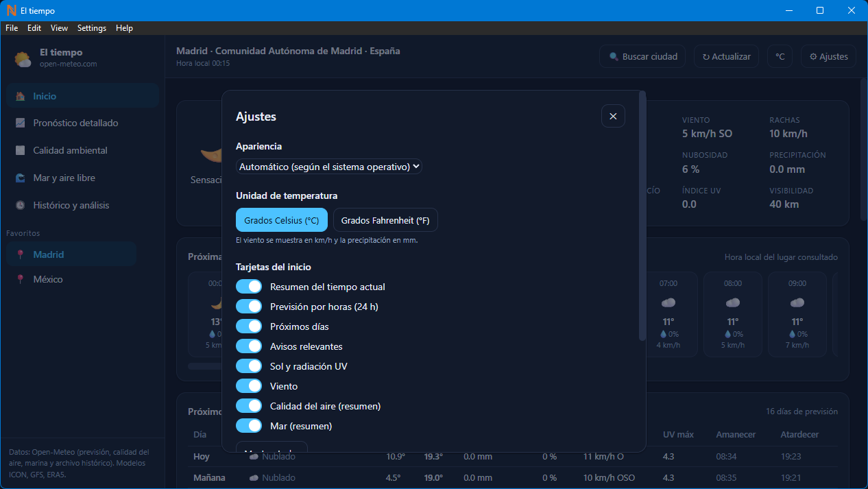The width and height of the screenshot is (868, 489).
Task: Click the main page vertical scrollbar
Action: [x=863, y=149]
